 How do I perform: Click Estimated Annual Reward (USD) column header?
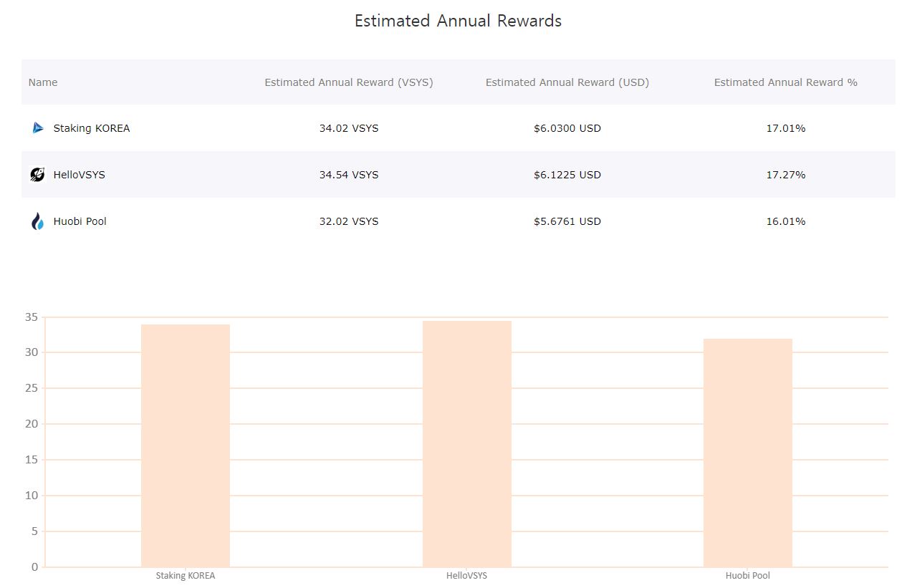(x=567, y=82)
